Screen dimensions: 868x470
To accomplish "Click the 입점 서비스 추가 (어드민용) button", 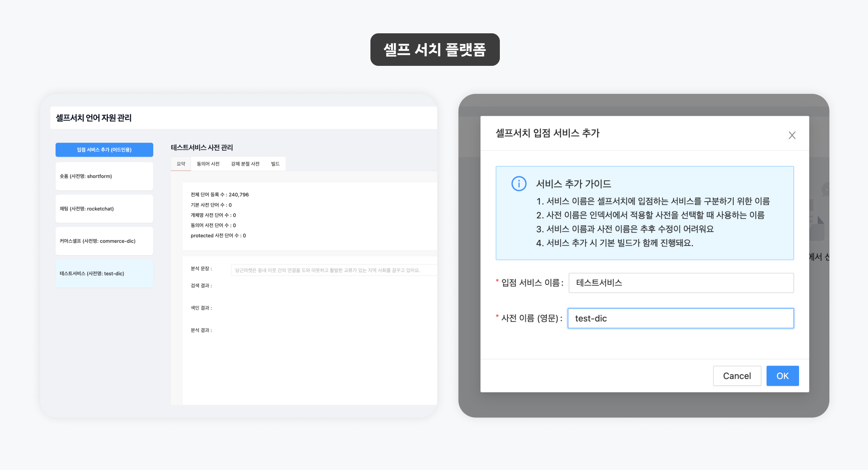I will coord(104,149).
